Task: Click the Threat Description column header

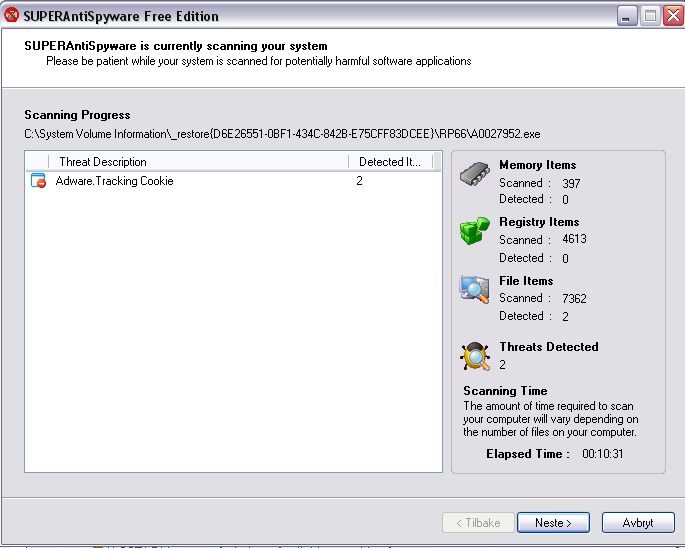Action: pyautogui.click(x=198, y=162)
